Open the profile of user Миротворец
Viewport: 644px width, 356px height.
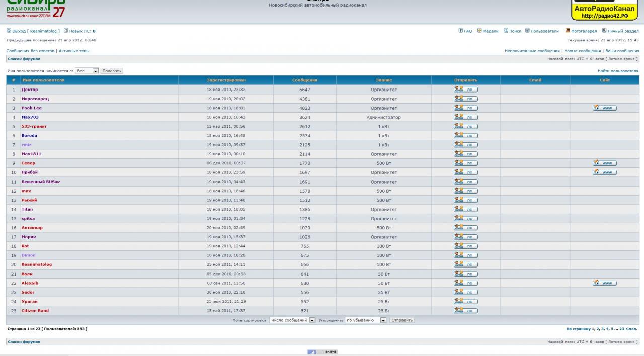(x=35, y=99)
